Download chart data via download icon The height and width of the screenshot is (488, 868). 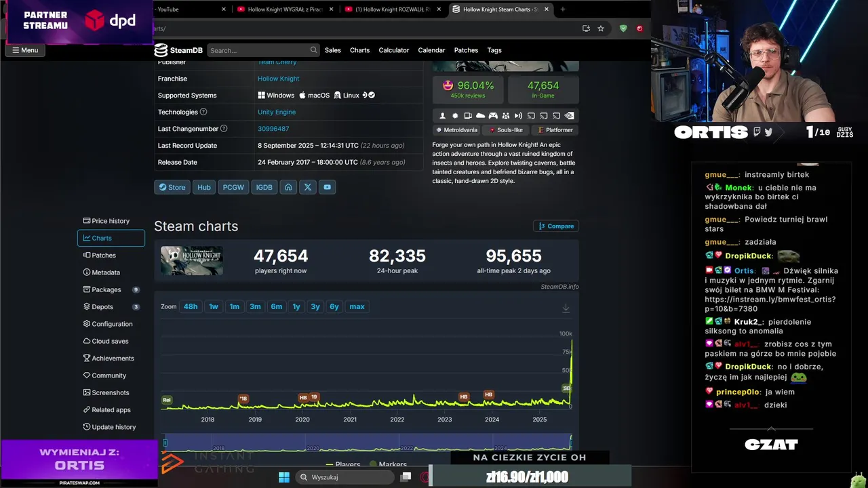point(566,308)
